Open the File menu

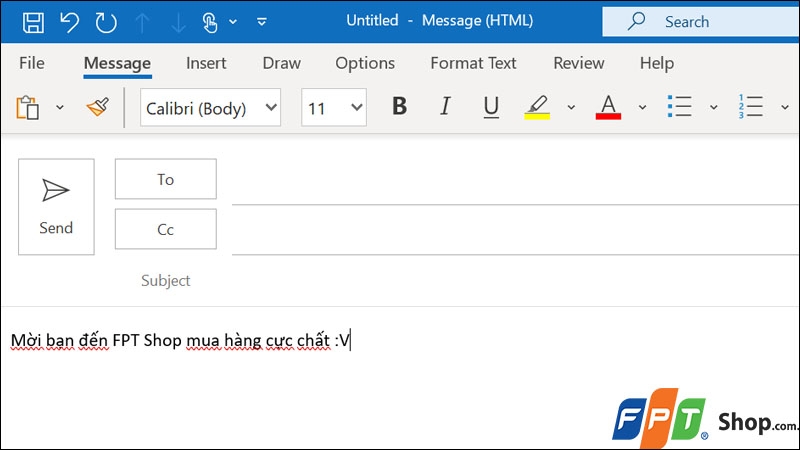[x=32, y=63]
